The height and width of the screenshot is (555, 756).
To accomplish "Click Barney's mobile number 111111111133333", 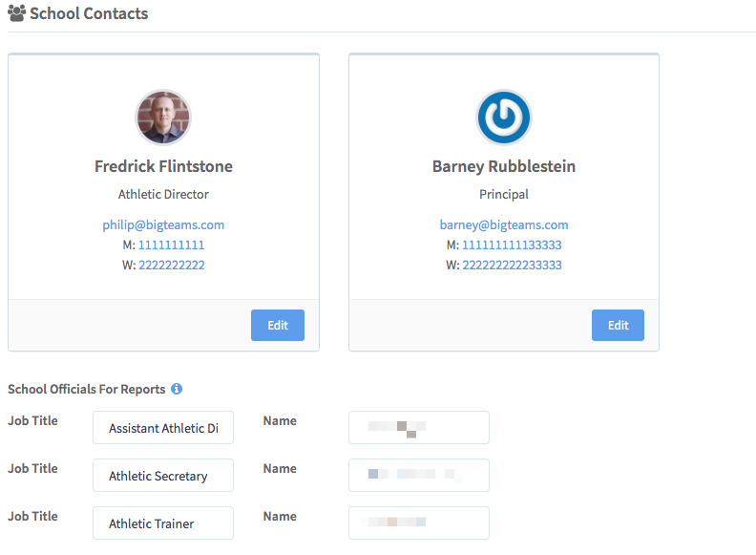I will [x=512, y=245].
